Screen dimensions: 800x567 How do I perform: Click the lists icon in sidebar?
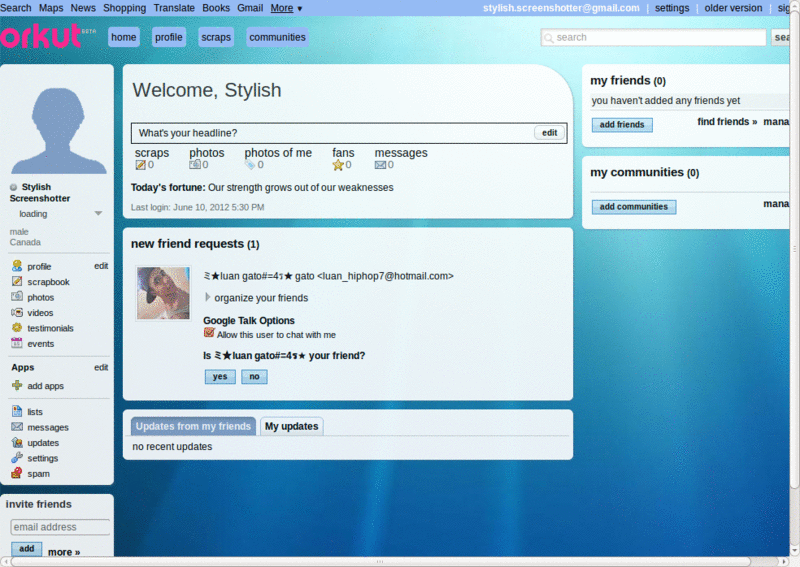click(x=17, y=411)
